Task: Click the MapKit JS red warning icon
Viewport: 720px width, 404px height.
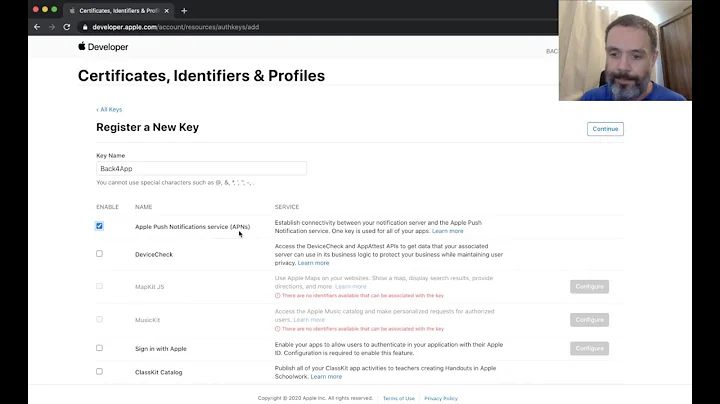Action: click(277, 296)
